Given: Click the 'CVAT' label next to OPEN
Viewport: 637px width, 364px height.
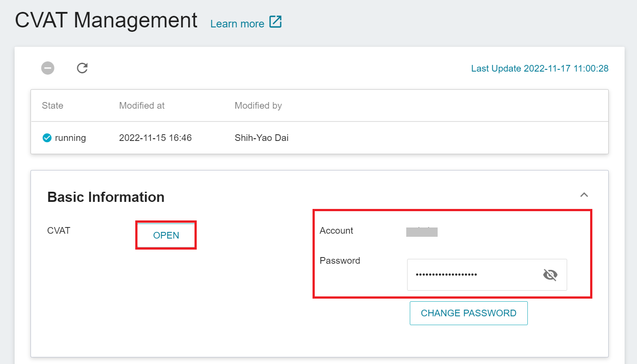Looking at the screenshot, I should tap(59, 231).
